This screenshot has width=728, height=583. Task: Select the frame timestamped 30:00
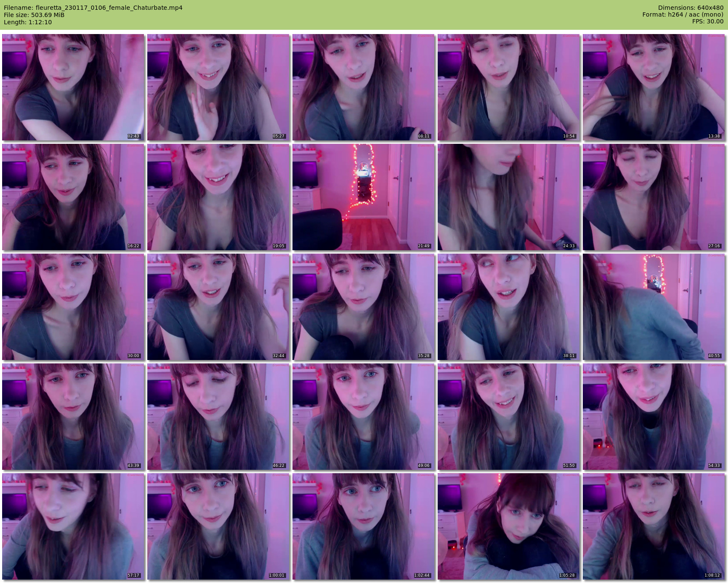pos(73,307)
